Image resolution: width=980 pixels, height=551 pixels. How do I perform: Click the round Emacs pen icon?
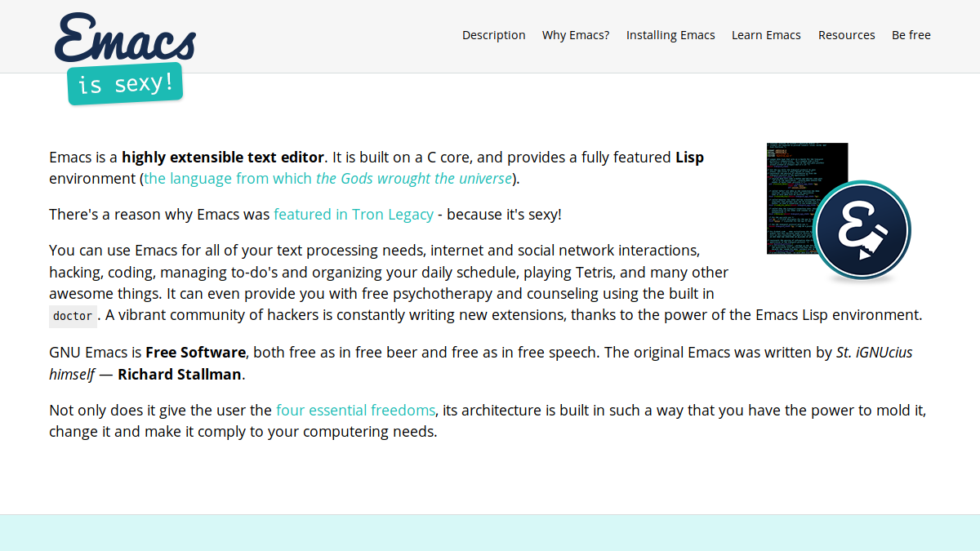click(862, 229)
